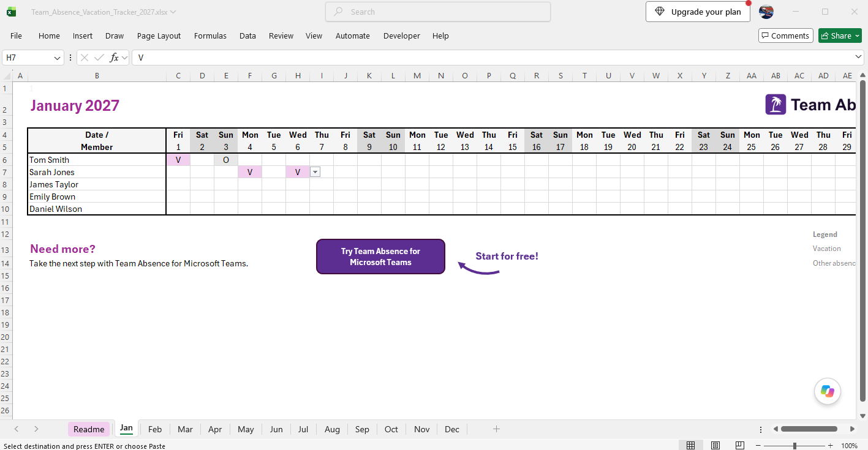Click the Insert Function fx icon
The height and width of the screenshot is (450, 868).
(x=114, y=58)
